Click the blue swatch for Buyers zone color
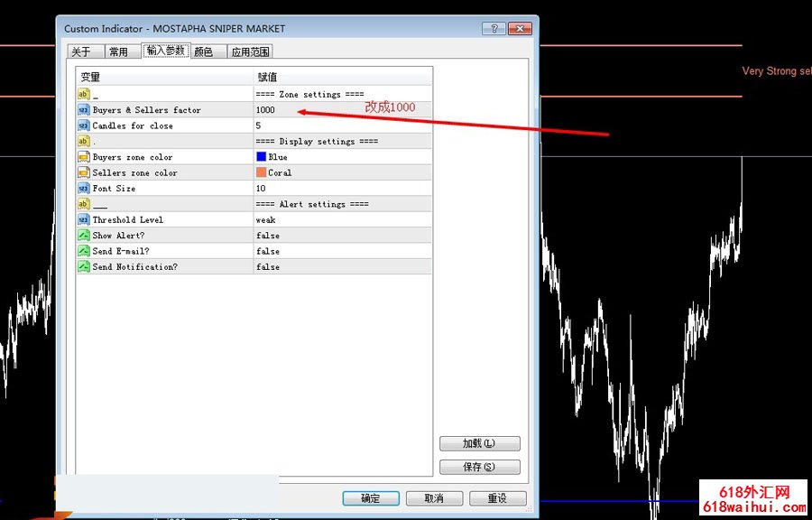 pos(261,156)
